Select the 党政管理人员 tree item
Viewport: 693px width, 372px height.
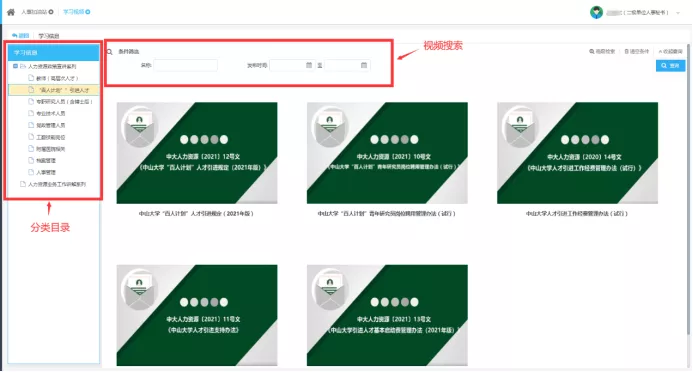pyautogui.click(x=51, y=125)
